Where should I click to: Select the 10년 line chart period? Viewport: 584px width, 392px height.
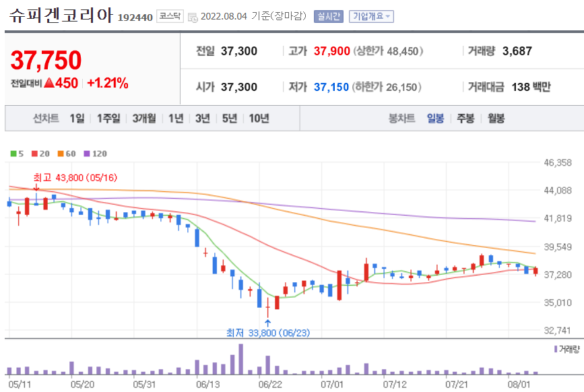click(259, 119)
